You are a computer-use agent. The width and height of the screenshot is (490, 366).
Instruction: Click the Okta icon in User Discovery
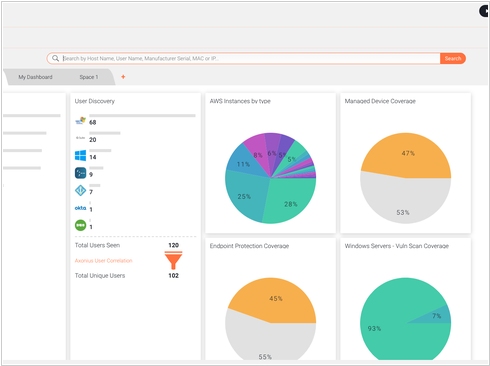[80, 208]
